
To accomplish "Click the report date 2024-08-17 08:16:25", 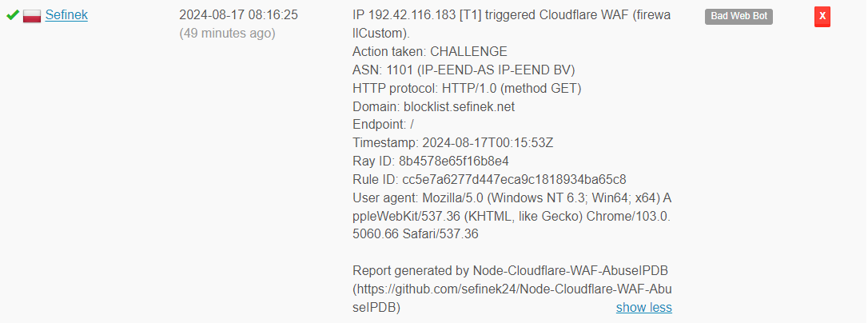I will point(239,15).
